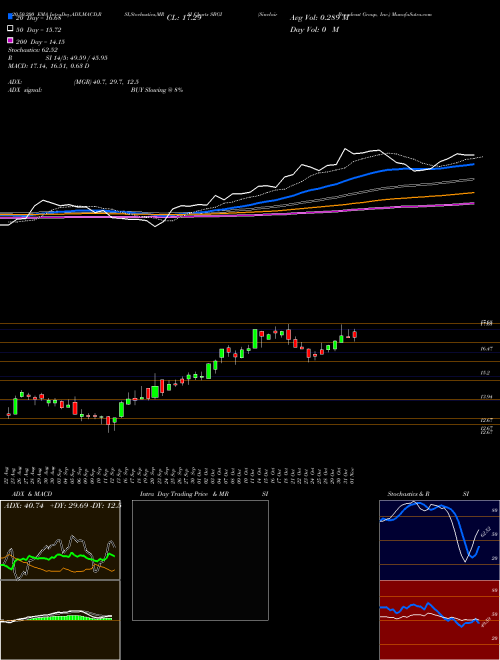Select the '200 Day = 14.15' label
The height and width of the screenshot is (660, 500).
[x=40, y=42]
